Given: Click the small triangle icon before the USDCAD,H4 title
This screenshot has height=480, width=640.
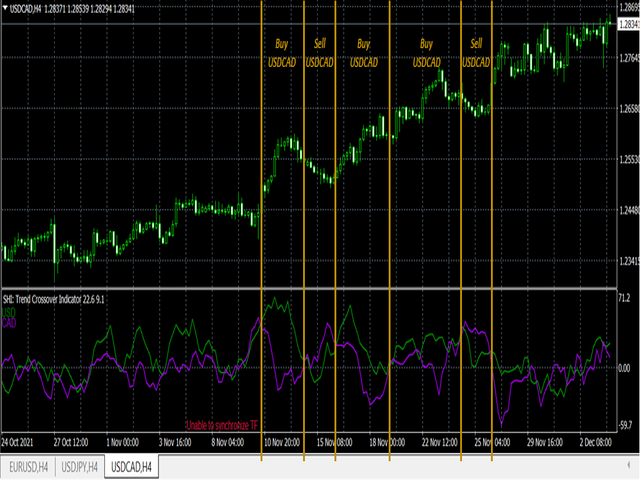Looking at the screenshot, I should pos(4,9).
